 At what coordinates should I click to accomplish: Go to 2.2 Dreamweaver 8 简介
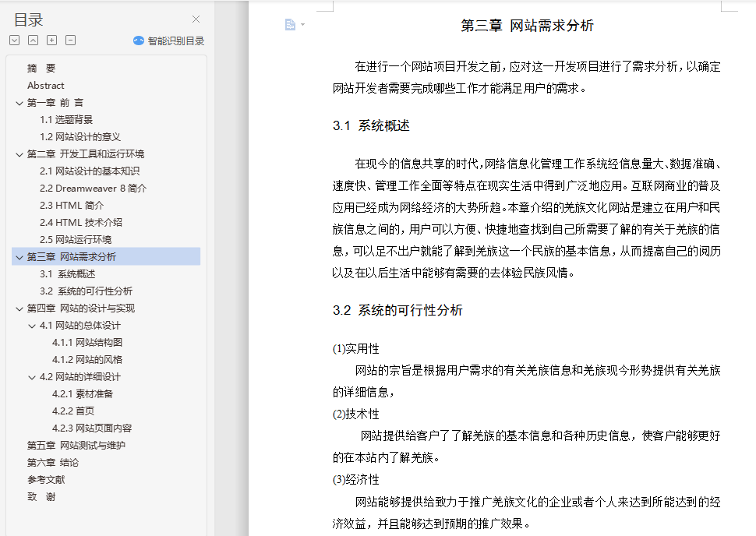coord(93,188)
